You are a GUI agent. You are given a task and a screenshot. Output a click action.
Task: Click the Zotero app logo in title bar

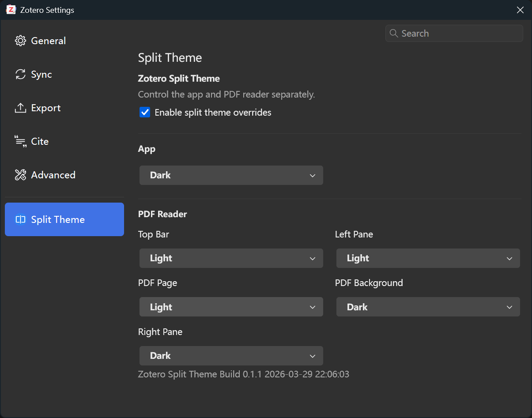(11, 10)
